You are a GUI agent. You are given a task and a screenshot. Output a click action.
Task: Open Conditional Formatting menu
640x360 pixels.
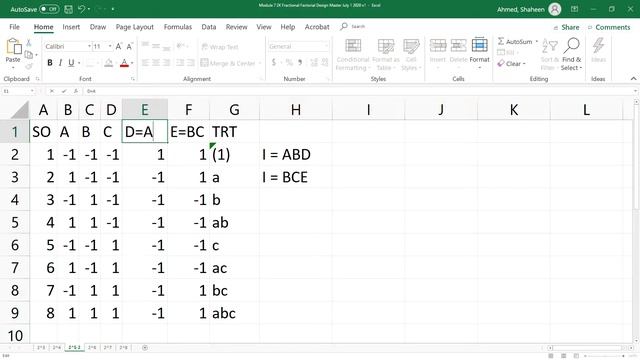tap(353, 55)
